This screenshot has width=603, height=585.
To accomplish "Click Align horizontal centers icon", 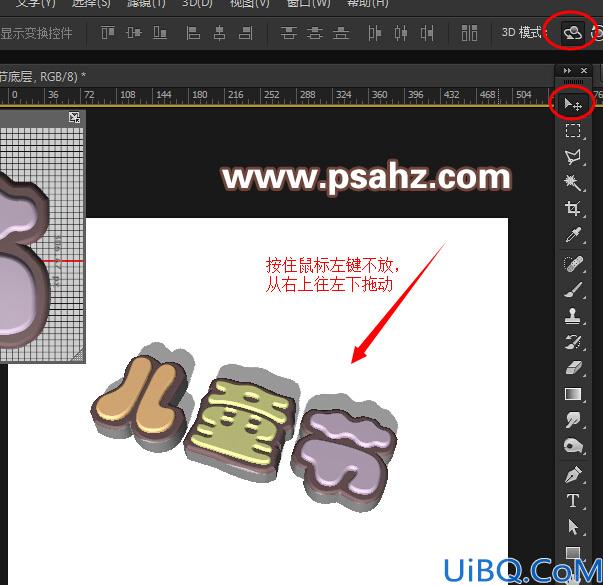I will coord(219,33).
